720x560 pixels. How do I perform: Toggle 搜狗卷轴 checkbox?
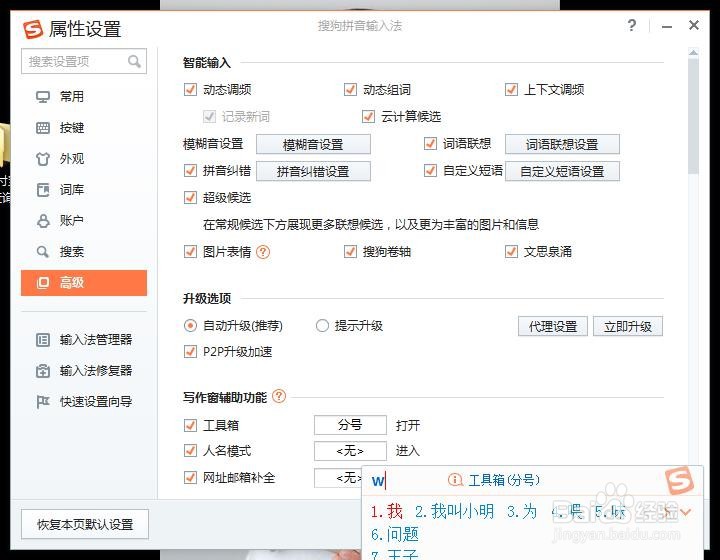pyautogui.click(x=350, y=252)
